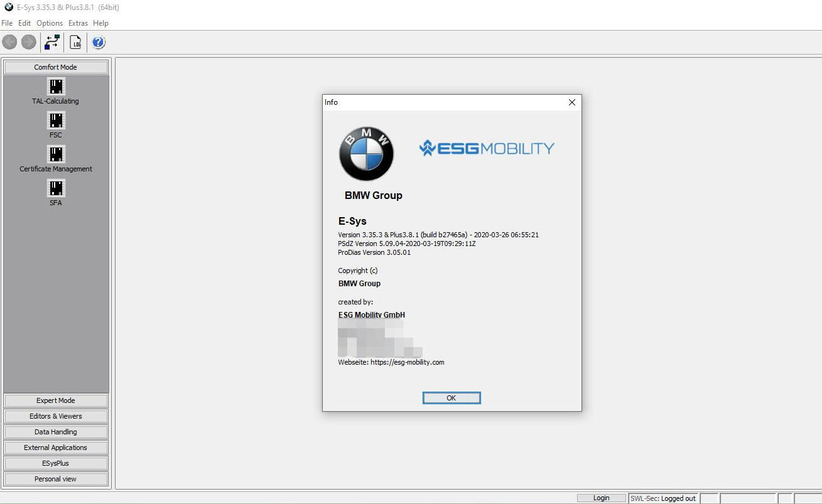This screenshot has width=822, height=504.
Task: Click the Info dialog title text
Action: pos(331,102)
